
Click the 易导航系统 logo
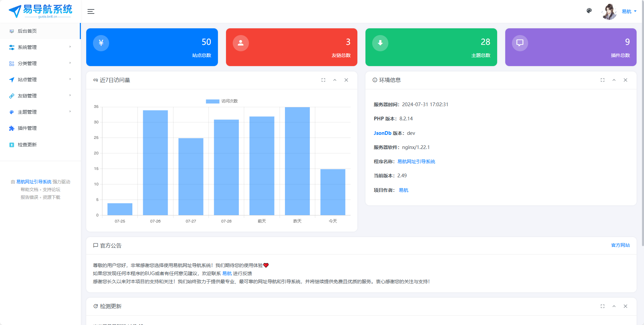(40, 11)
